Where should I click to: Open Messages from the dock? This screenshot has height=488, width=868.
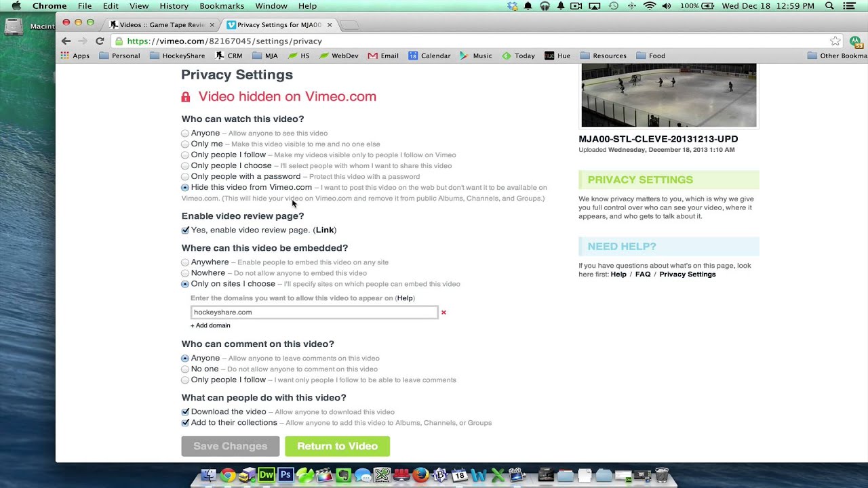[x=363, y=476]
